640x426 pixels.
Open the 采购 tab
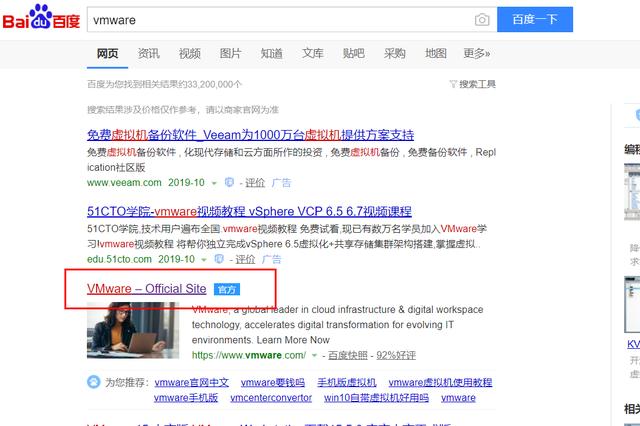click(x=395, y=53)
